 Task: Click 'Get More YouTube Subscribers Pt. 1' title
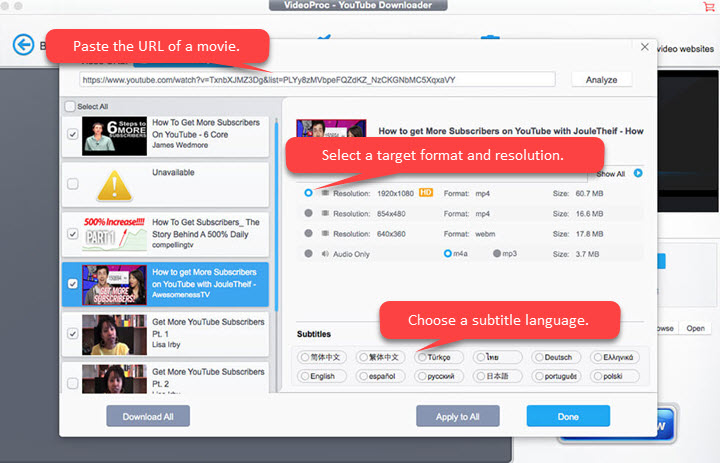click(x=208, y=327)
